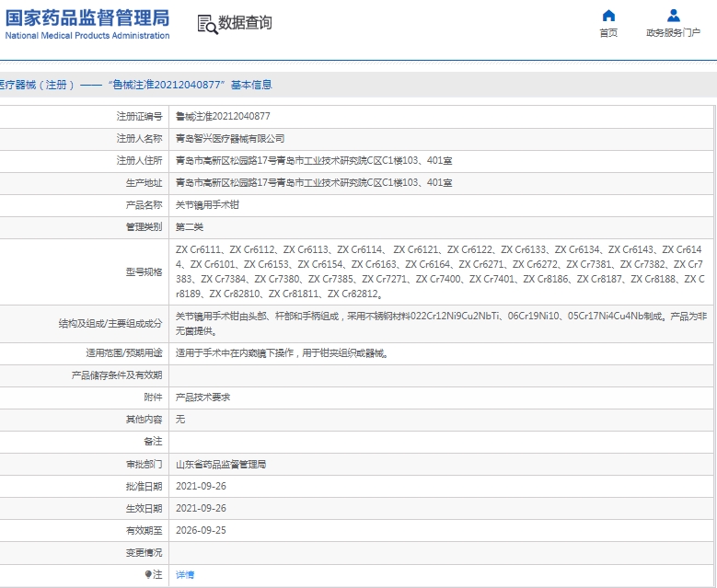
Task: Click the 审批部门 label
Action: pyautogui.click(x=144, y=464)
